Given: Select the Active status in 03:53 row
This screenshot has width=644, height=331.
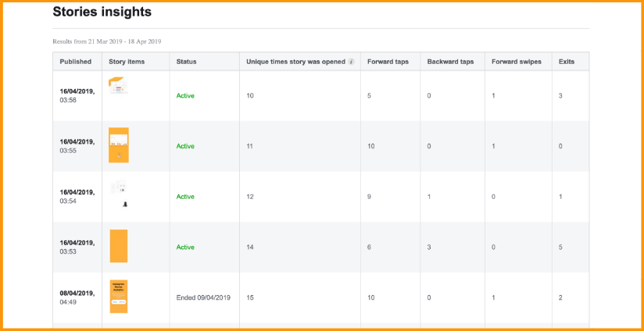Looking at the screenshot, I should click(x=185, y=247).
